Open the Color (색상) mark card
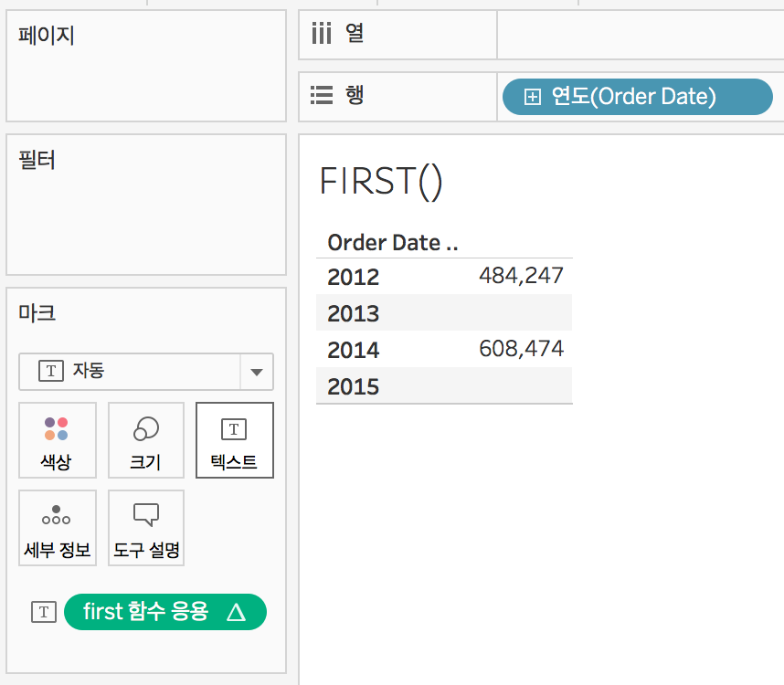Image resolution: width=784 pixels, height=685 pixels. coord(58,440)
